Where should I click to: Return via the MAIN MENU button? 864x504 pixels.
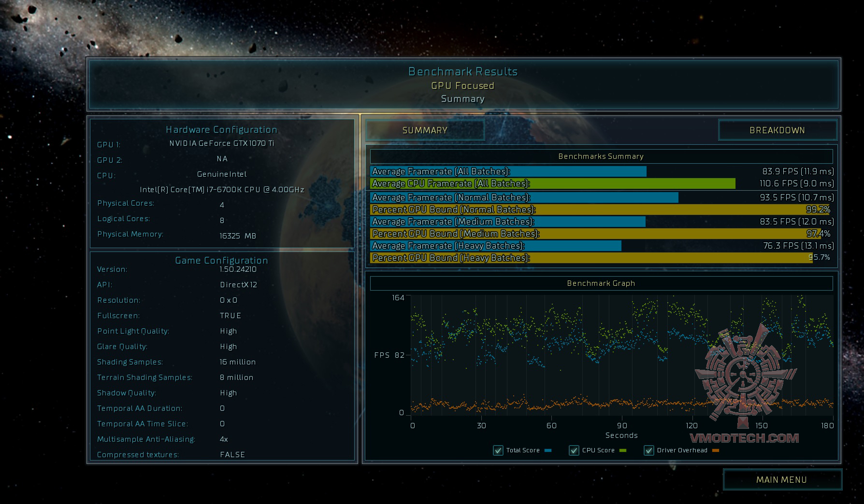click(782, 480)
